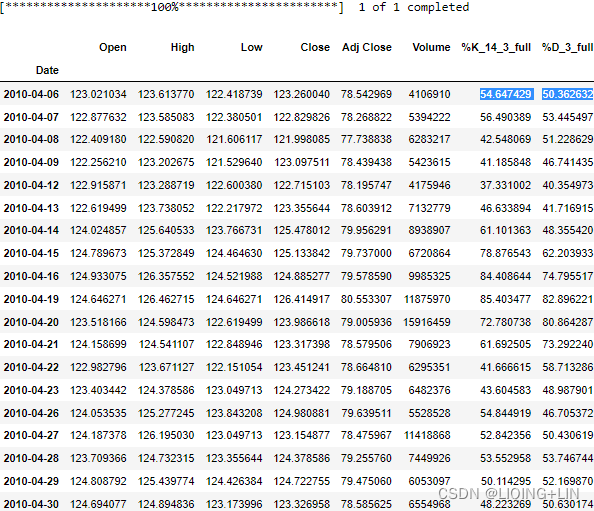Image resolution: width=594 pixels, height=511 pixels.
Task: Click the 2010-04-22 date row label
Action: point(31,367)
